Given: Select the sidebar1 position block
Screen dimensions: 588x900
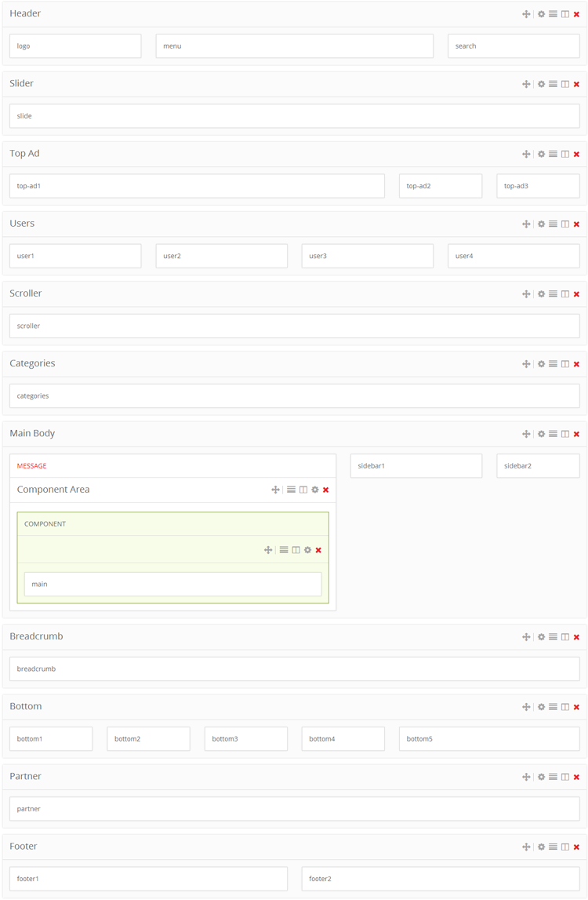Looking at the screenshot, I should (416, 466).
